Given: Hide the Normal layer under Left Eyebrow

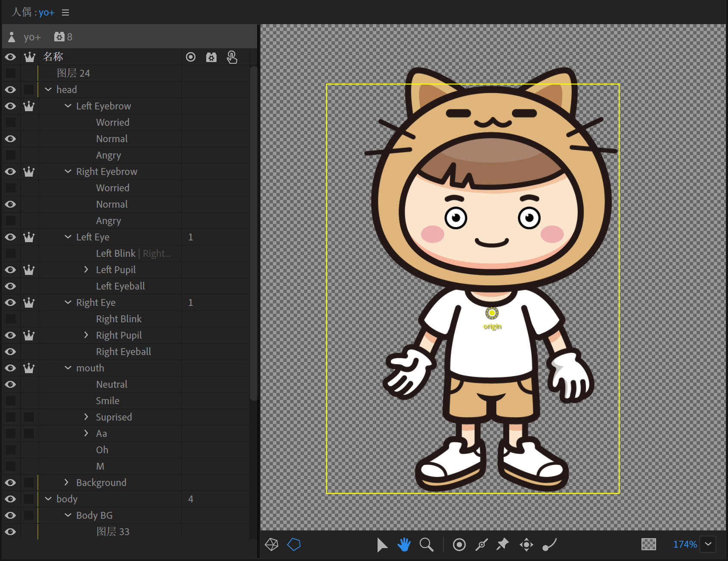Looking at the screenshot, I should coord(10,139).
